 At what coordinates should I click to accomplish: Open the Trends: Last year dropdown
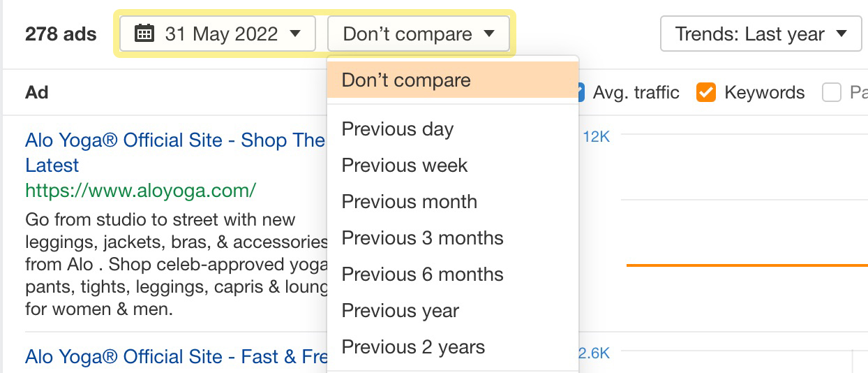pyautogui.click(x=761, y=34)
